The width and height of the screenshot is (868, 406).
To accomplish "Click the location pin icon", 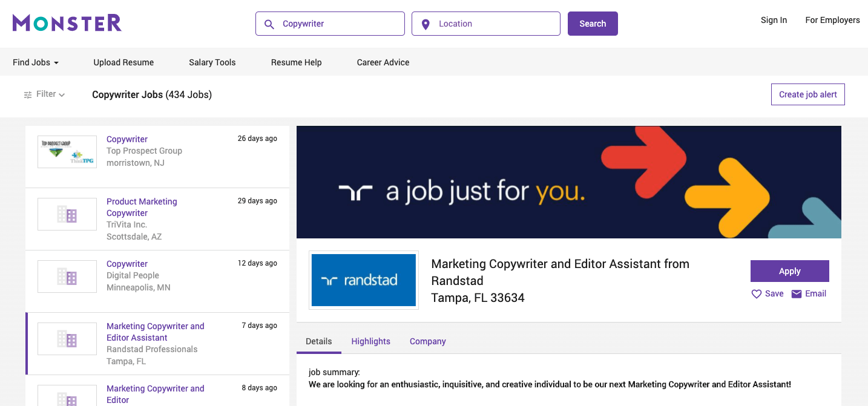I will click(426, 24).
